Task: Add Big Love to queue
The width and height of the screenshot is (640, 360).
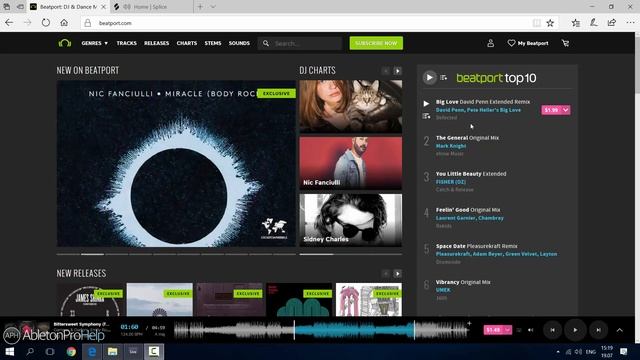Action: pos(426,116)
